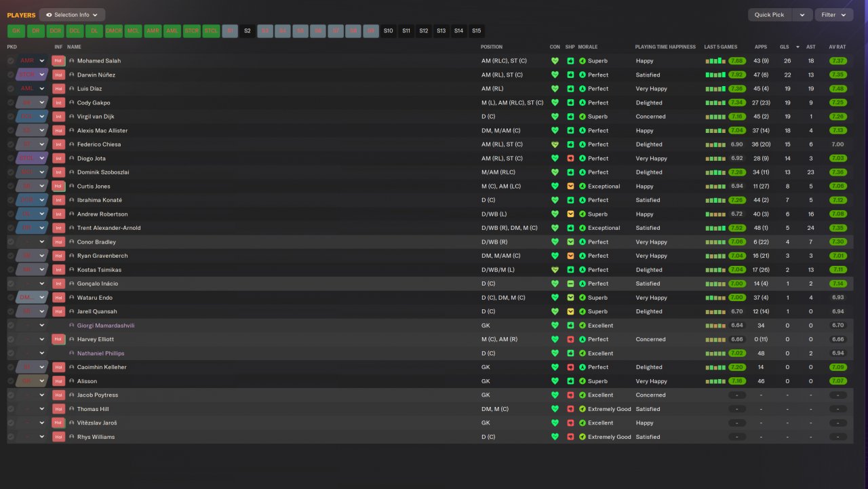Toggle the picked check circle for Mohamed Salah
Viewport: 868px width, 489px height.
click(x=11, y=61)
